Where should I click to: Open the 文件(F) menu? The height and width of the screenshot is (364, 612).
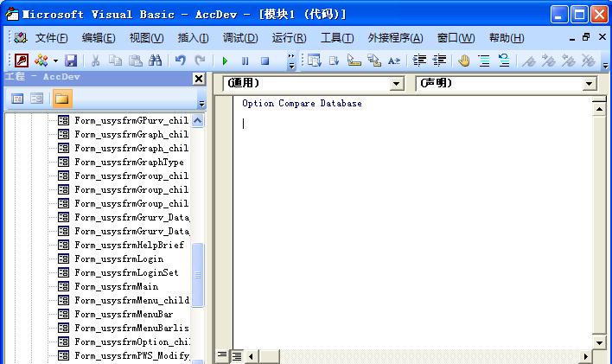(x=52, y=38)
